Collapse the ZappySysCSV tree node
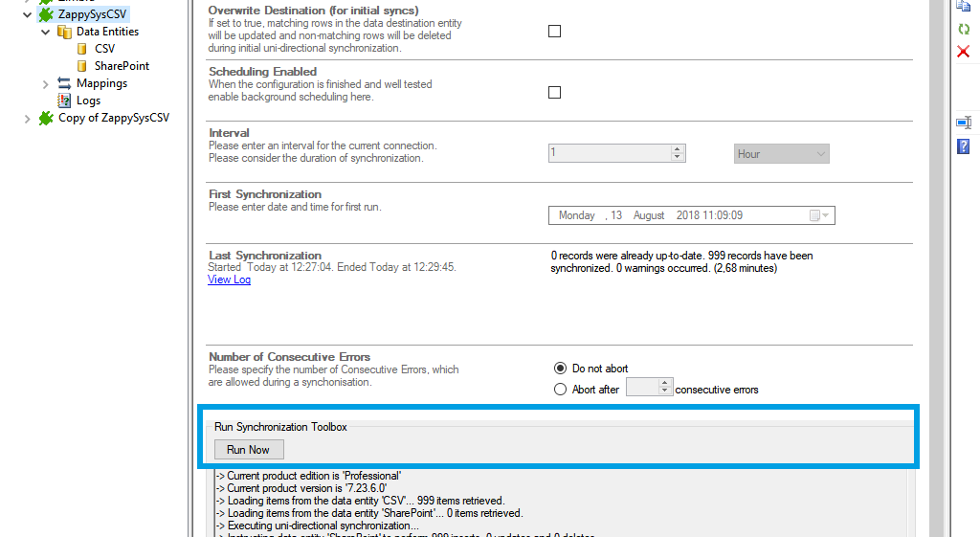 [27, 14]
